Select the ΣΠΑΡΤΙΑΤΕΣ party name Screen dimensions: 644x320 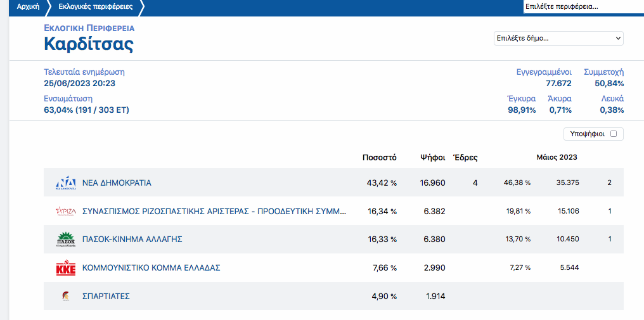click(106, 296)
